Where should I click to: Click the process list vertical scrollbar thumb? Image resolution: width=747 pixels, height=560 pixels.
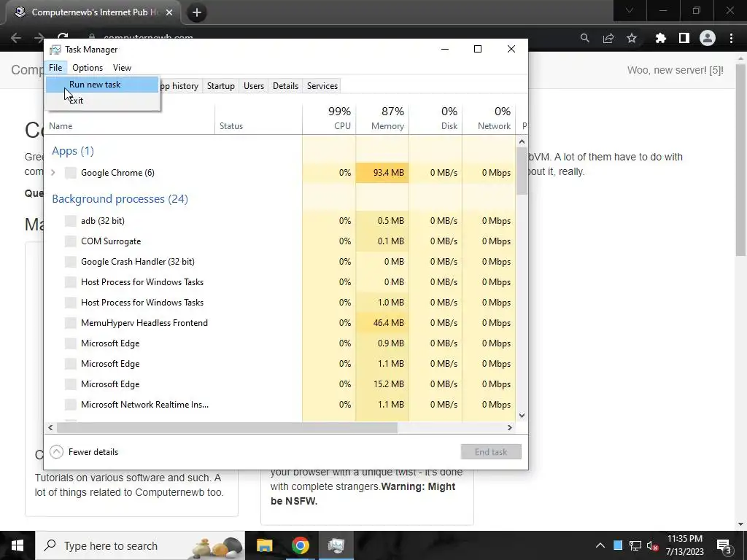(522, 171)
